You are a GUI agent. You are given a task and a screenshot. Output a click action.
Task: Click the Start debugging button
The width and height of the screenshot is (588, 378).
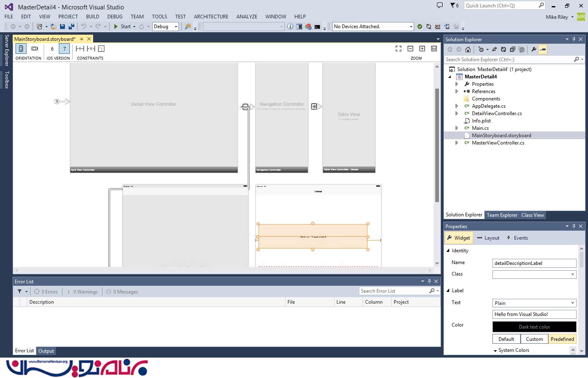pyautogui.click(x=122, y=27)
